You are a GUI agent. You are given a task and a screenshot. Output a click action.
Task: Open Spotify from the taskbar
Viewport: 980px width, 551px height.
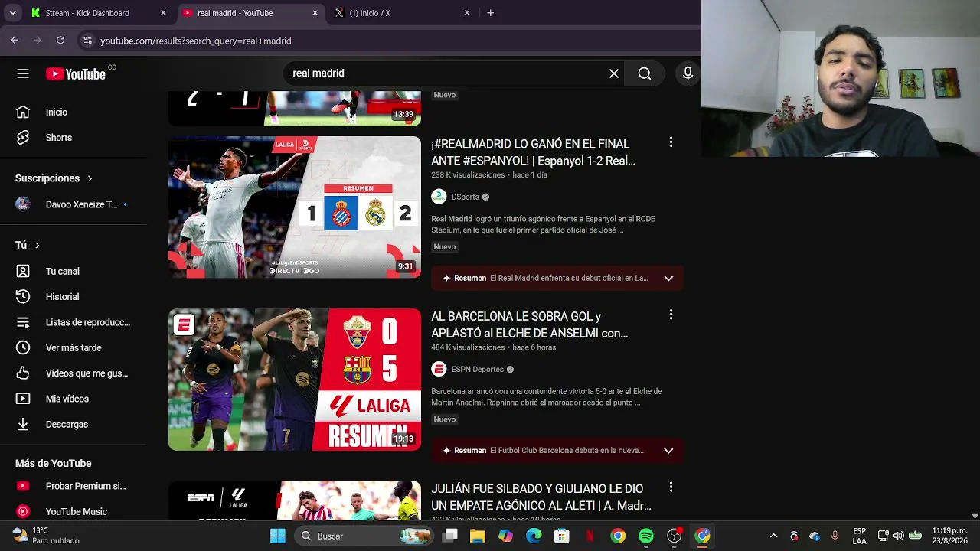646,536
